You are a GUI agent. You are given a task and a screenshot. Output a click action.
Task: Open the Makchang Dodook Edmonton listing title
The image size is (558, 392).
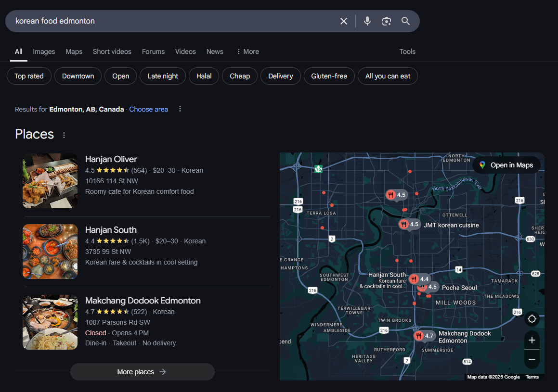coord(143,301)
